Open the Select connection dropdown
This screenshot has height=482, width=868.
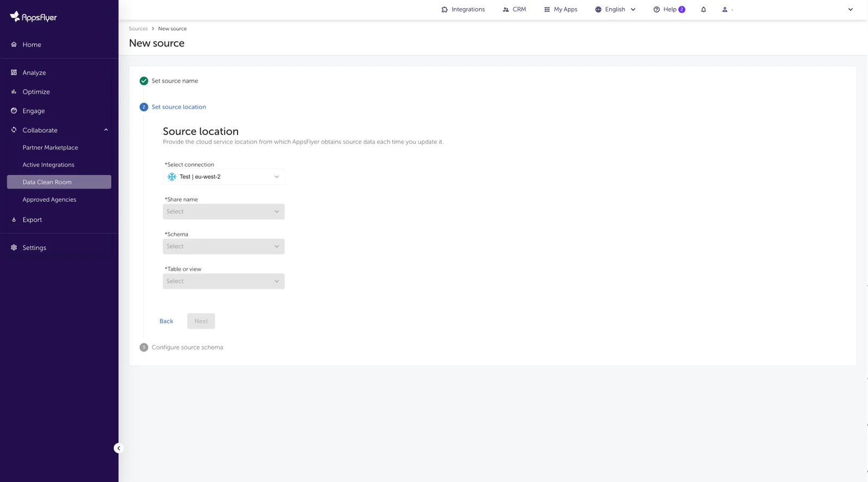click(224, 177)
